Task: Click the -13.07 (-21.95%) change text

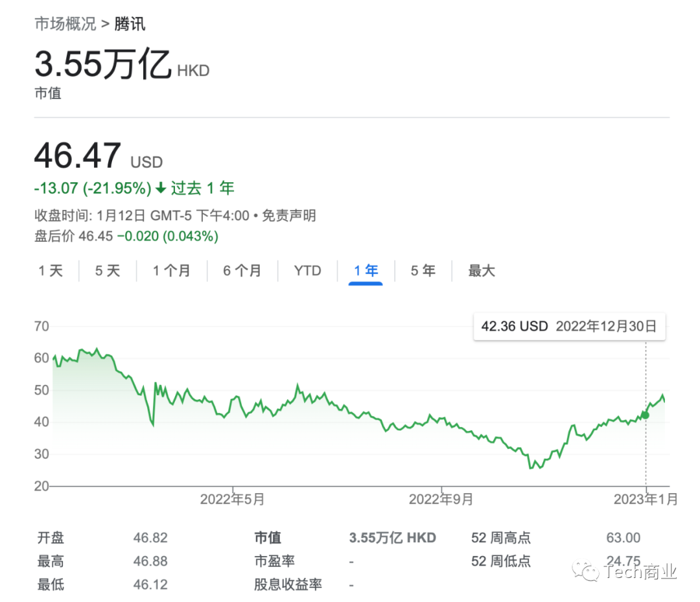Action: (x=93, y=188)
